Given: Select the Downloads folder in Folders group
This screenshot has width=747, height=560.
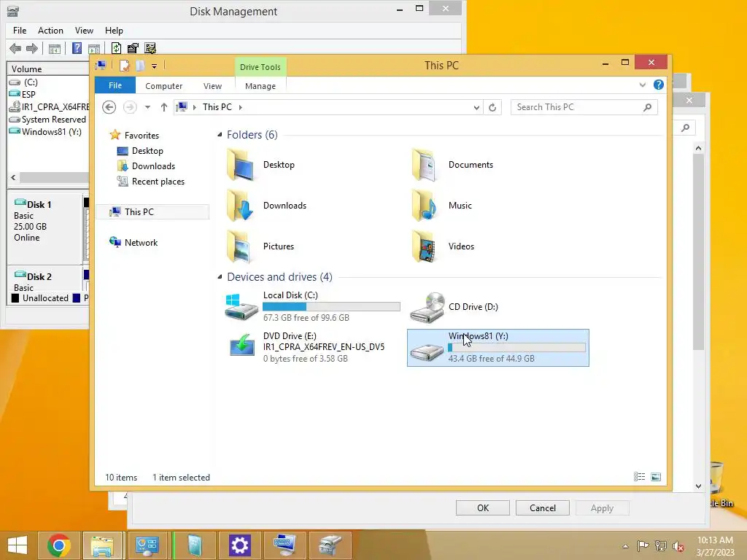Looking at the screenshot, I should pyautogui.click(x=267, y=206).
